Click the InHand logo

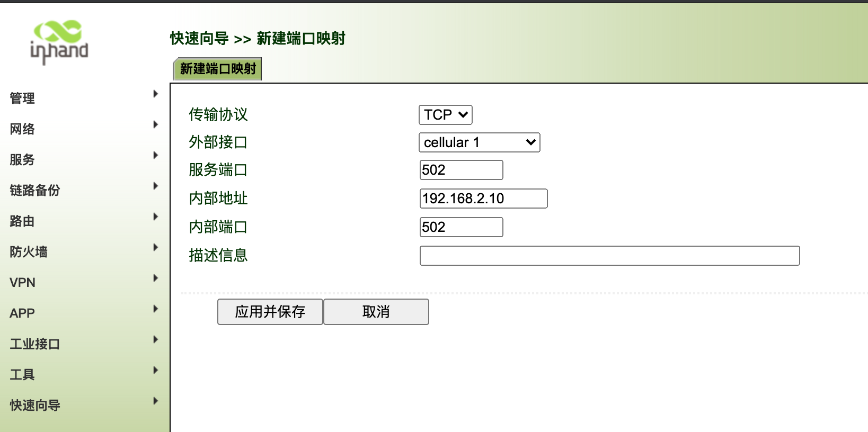point(59,42)
